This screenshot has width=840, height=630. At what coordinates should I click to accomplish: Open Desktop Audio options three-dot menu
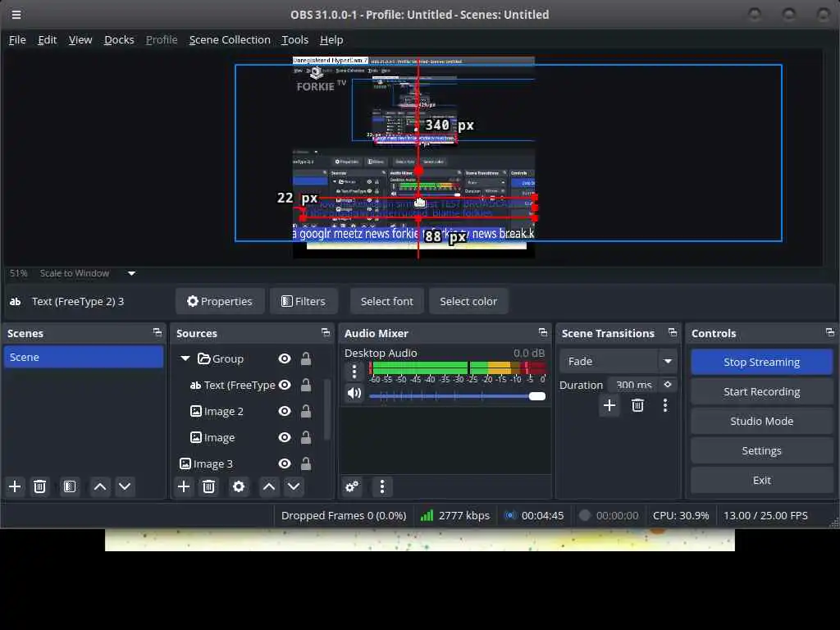pyautogui.click(x=354, y=372)
